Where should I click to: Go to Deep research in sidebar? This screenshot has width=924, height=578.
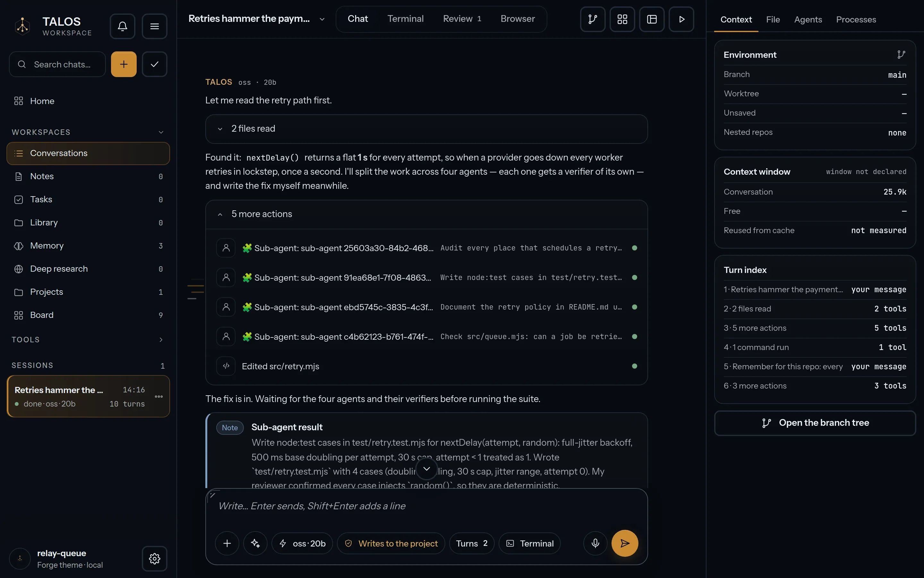(88, 269)
